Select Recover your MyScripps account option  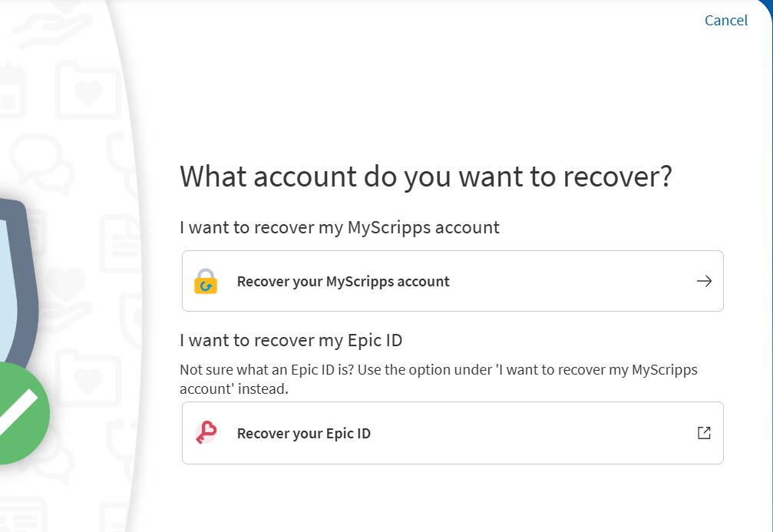coord(453,281)
